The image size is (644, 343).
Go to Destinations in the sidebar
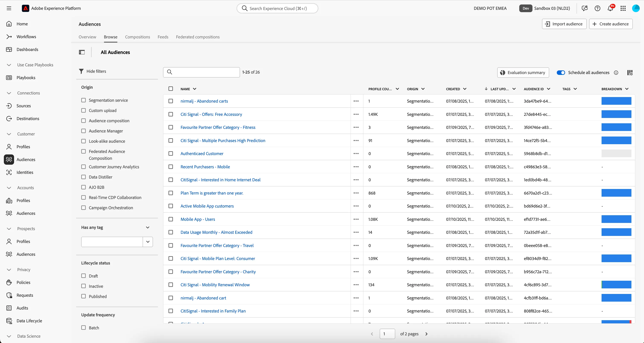(28, 119)
